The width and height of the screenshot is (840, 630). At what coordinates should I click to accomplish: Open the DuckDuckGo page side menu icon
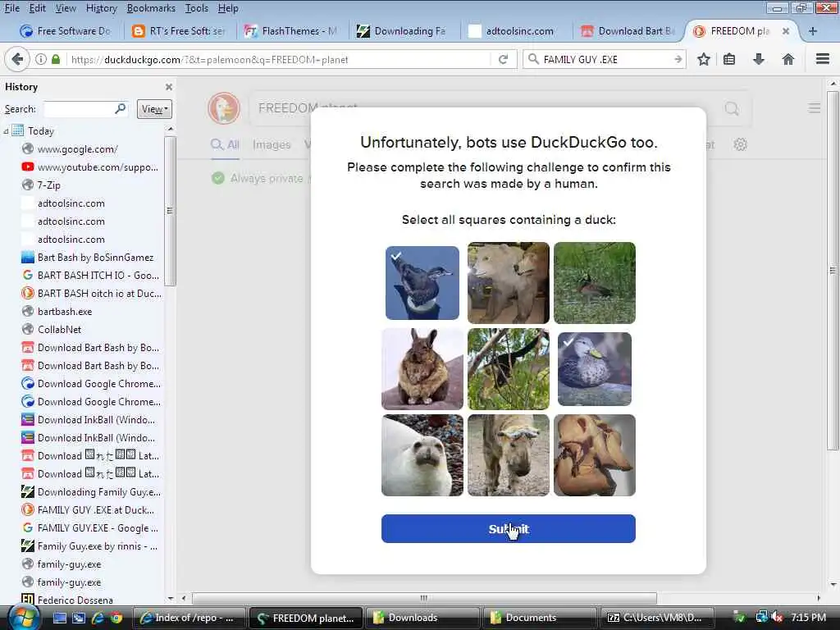pos(815,108)
